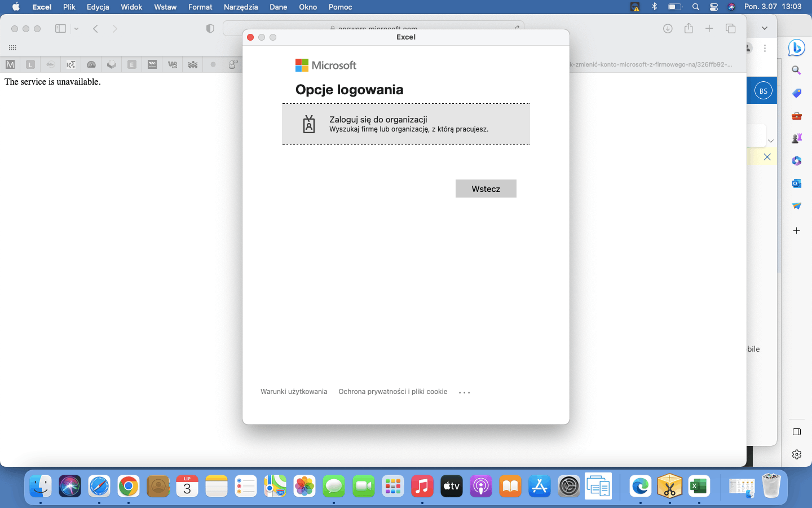Click the E favorite in Safari favorites bar
The height and width of the screenshot is (508, 812).
click(x=132, y=64)
